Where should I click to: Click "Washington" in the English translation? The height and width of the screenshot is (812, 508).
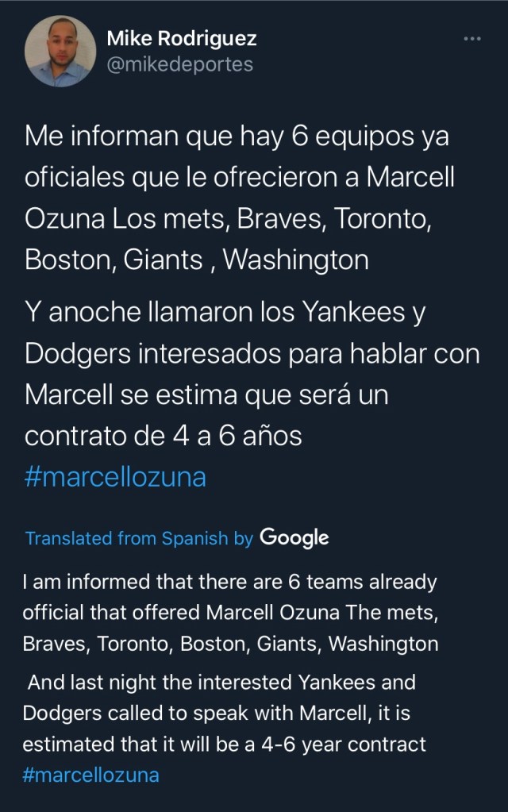[x=383, y=644]
